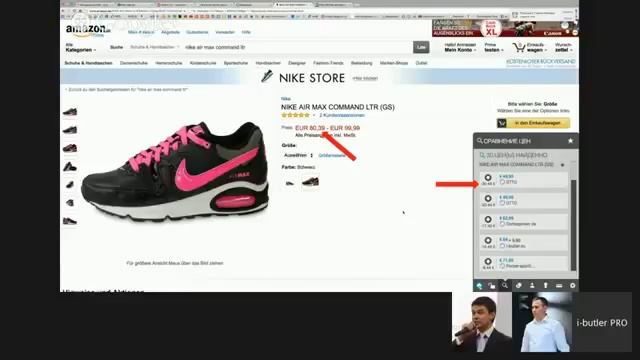Click the small dot icon beside the i-butler product title
Image resolution: width=640 pixels, height=360 pixels.
click(562, 165)
